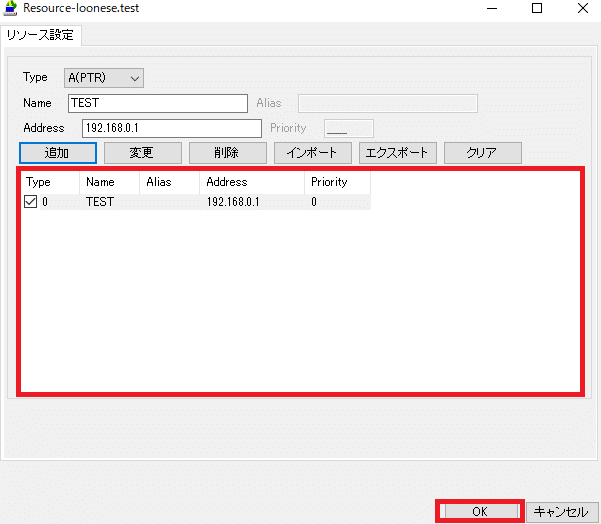
Task: Click the エクスポート (Export) button
Action: [x=398, y=153]
